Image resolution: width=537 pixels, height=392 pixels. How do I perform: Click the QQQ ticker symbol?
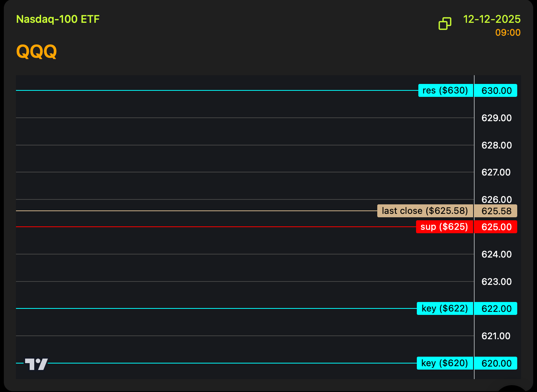coord(37,51)
